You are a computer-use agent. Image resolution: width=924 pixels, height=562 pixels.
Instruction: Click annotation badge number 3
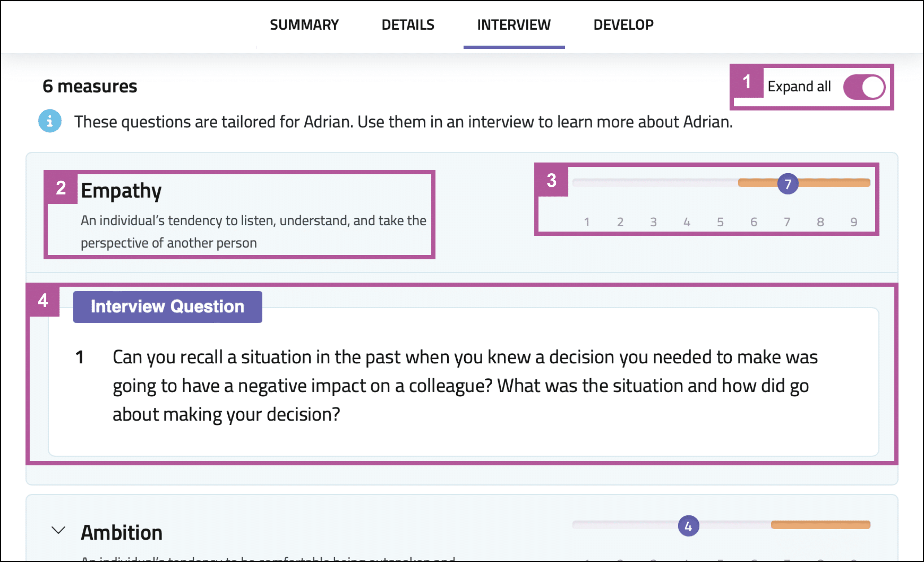pos(552,181)
